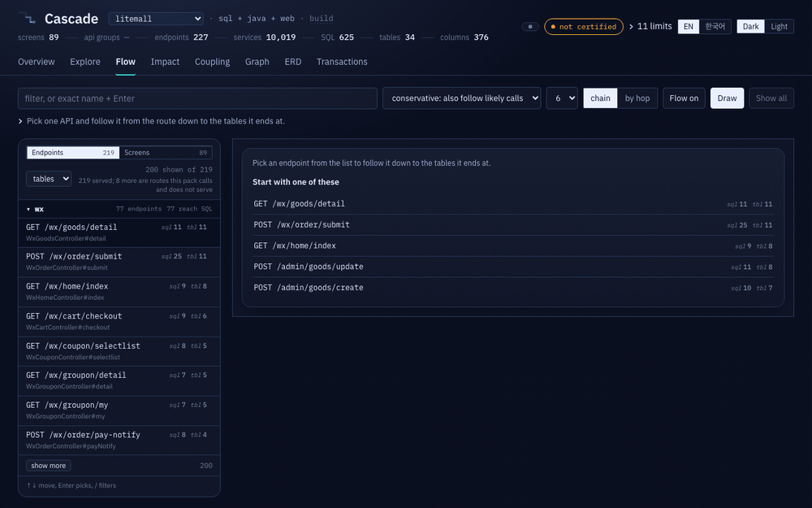This screenshot has width=812, height=508.
Task: Click the services 10,019 stat
Action: click(265, 37)
